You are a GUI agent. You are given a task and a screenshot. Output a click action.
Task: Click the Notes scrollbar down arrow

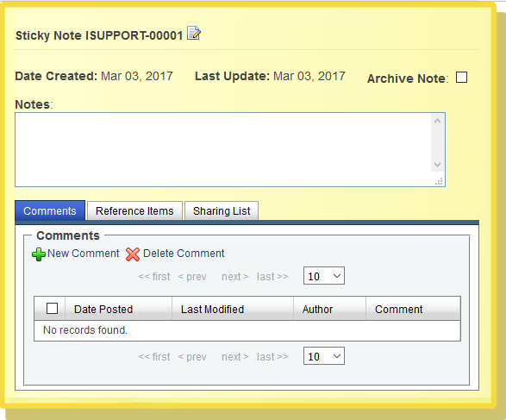point(438,165)
